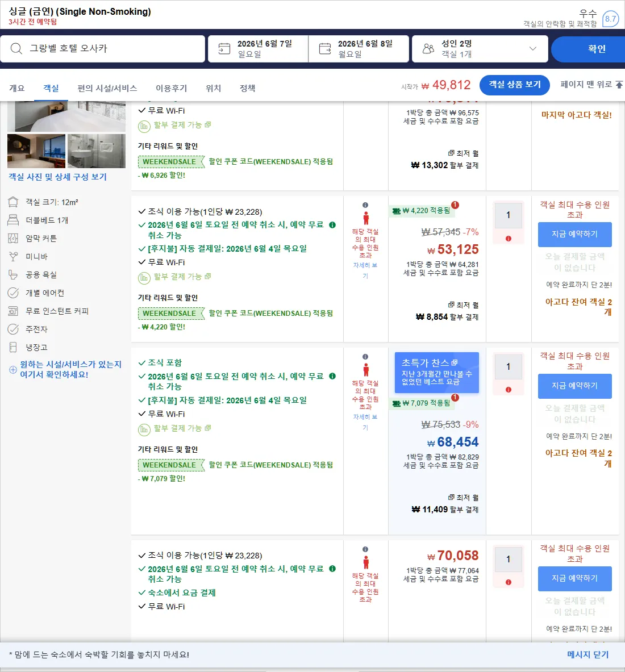Open room quantity dropdown in ₩53,125 row

[x=509, y=215]
